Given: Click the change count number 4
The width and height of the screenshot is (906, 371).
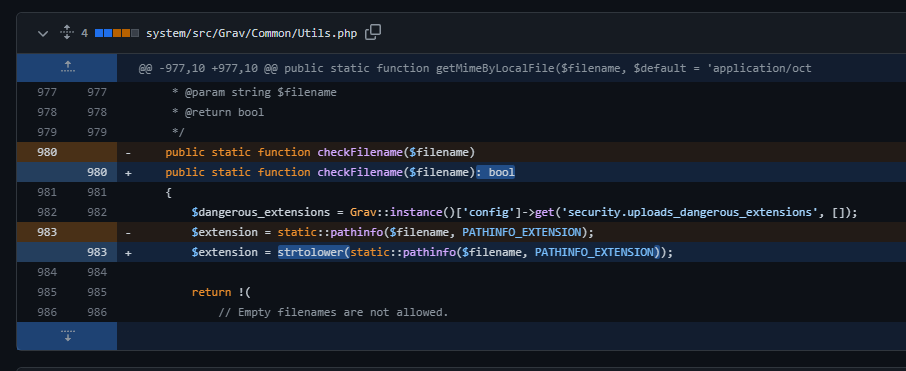Looking at the screenshot, I should 84,34.
